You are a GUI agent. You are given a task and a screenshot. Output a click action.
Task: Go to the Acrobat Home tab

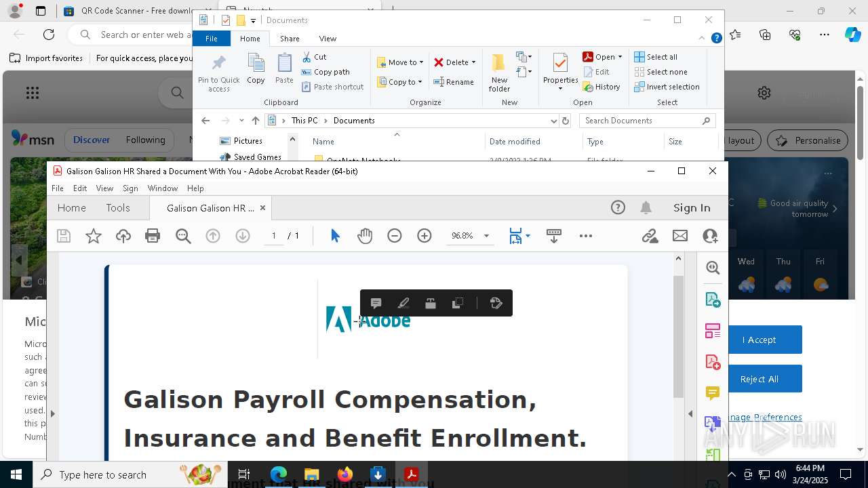click(72, 208)
